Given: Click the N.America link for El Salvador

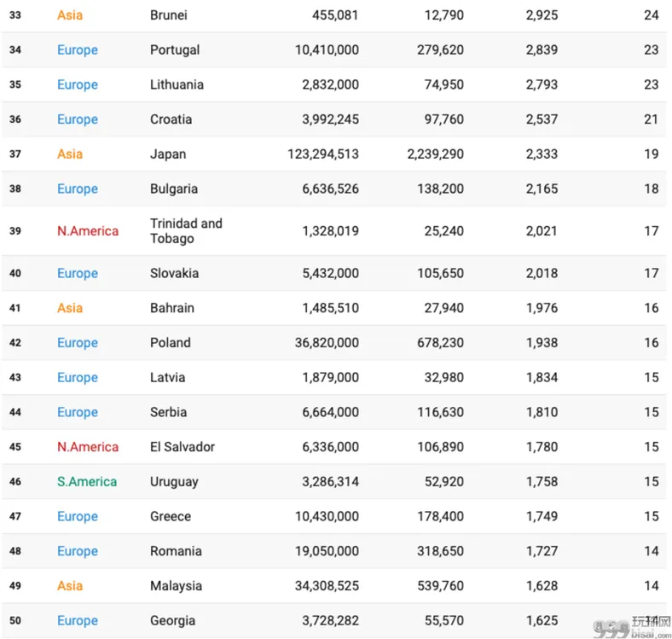Looking at the screenshot, I should (88, 447).
